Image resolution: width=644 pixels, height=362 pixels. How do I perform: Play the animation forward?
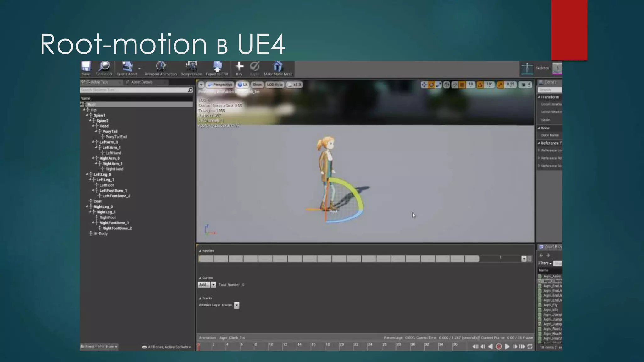pos(507,347)
